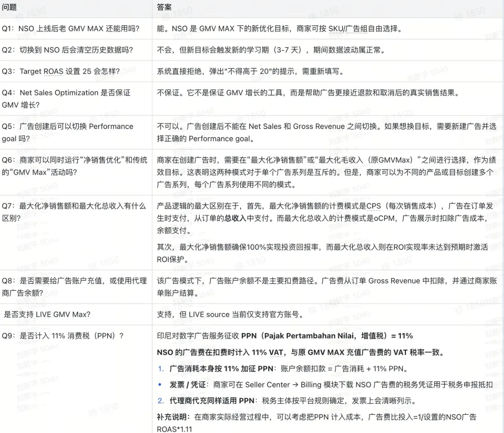The image size is (504, 433).
Task: Click the Q8 answer about Gross Revenue deduction
Action: click(327, 287)
